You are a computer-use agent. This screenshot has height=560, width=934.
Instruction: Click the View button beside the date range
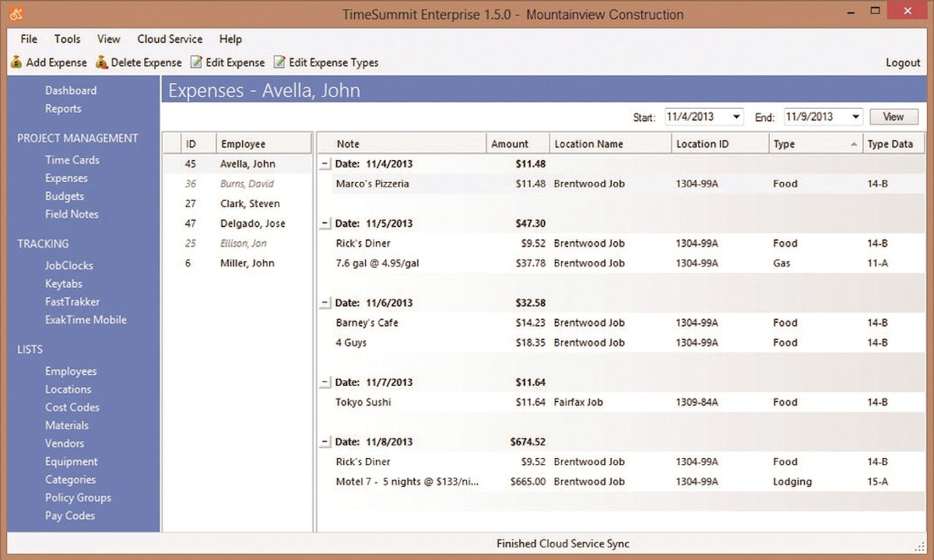pyautogui.click(x=894, y=117)
